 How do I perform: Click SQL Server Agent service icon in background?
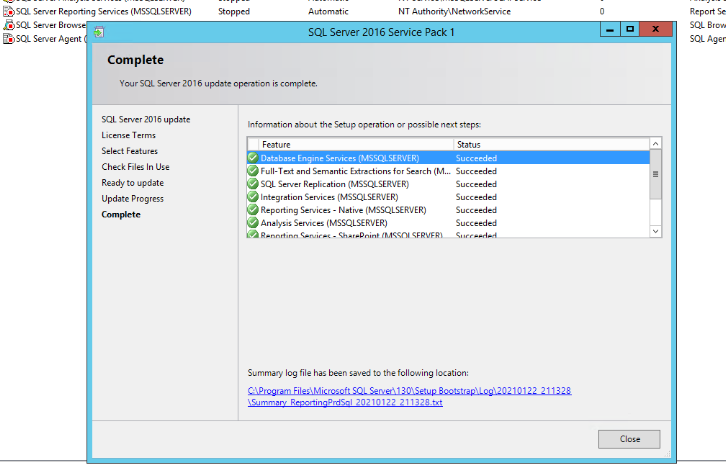(8, 39)
